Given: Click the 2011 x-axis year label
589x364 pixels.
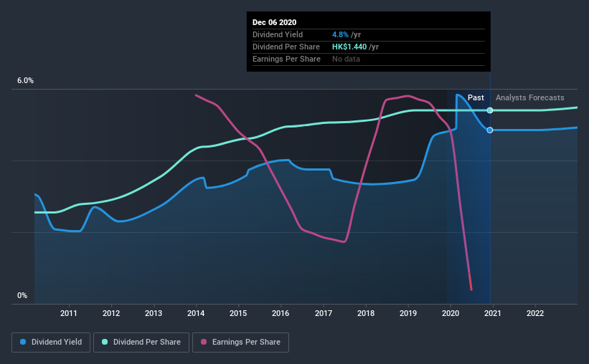Looking at the screenshot, I should click(69, 313).
